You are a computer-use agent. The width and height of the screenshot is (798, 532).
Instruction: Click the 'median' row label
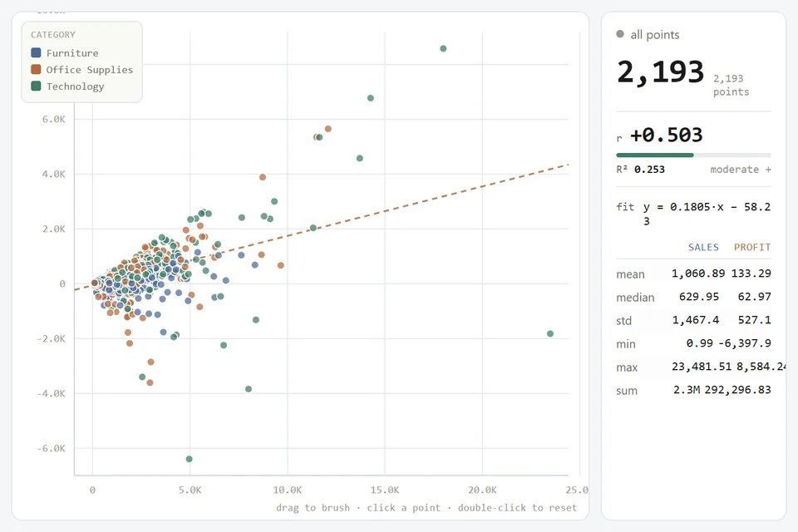tap(635, 298)
